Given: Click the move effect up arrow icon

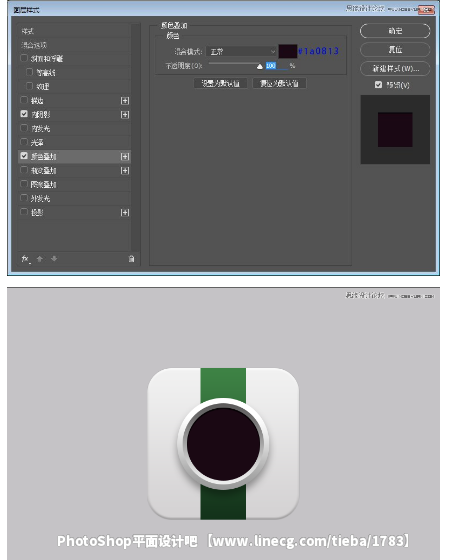Looking at the screenshot, I should click(x=40, y=259).
